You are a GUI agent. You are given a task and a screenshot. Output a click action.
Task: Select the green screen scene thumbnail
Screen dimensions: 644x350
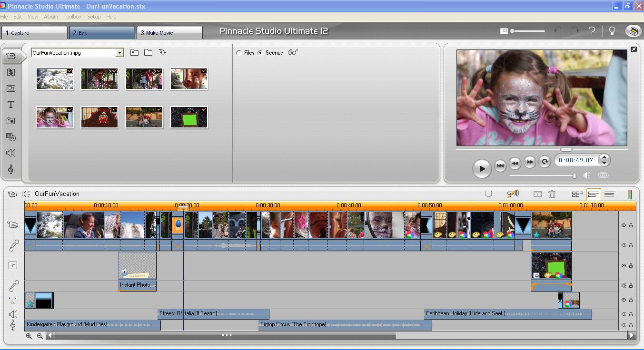pos(189,117)
